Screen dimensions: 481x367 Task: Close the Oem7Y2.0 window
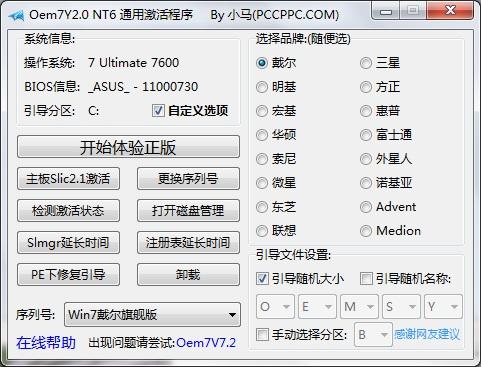coord(450,12)
